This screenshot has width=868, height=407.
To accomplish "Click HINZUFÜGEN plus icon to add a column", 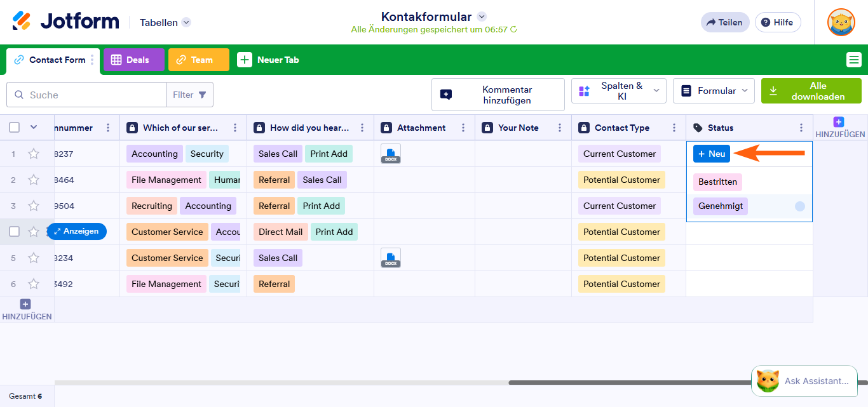I will 839,121.
